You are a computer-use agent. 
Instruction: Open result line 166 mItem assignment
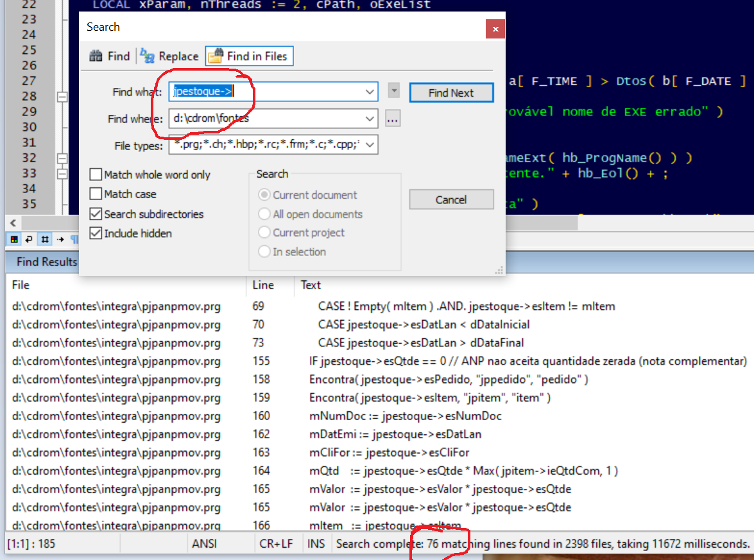click(x=379, y=525)
